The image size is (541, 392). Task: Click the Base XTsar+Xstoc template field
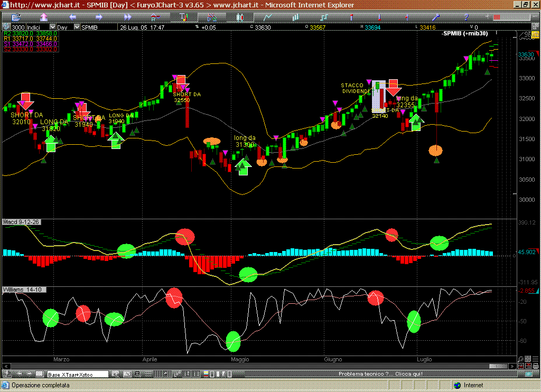(78, 375)
